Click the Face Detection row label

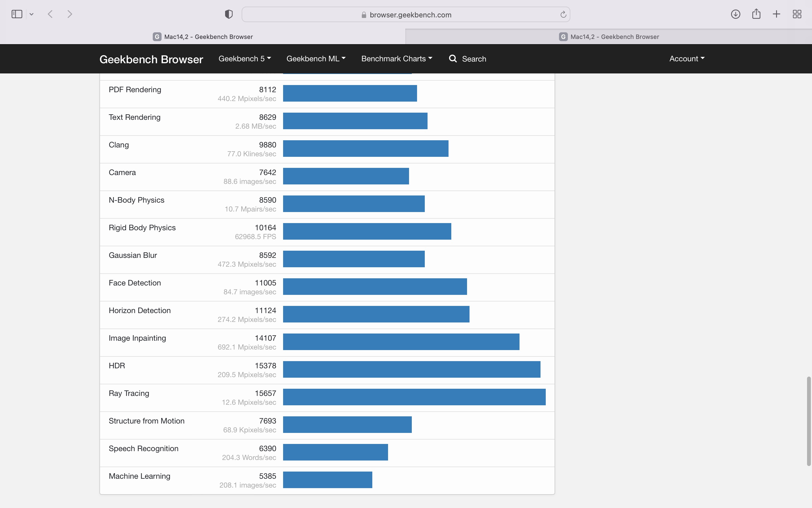(x=135, y=283)
